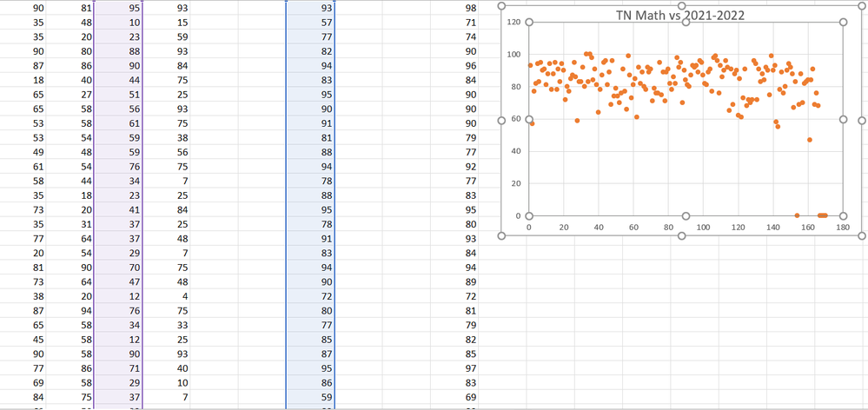The width and height of the screenshot is (868, 410).
Task: Select the chart title TN Math vs 2021-2022
Action: (680, 16)
